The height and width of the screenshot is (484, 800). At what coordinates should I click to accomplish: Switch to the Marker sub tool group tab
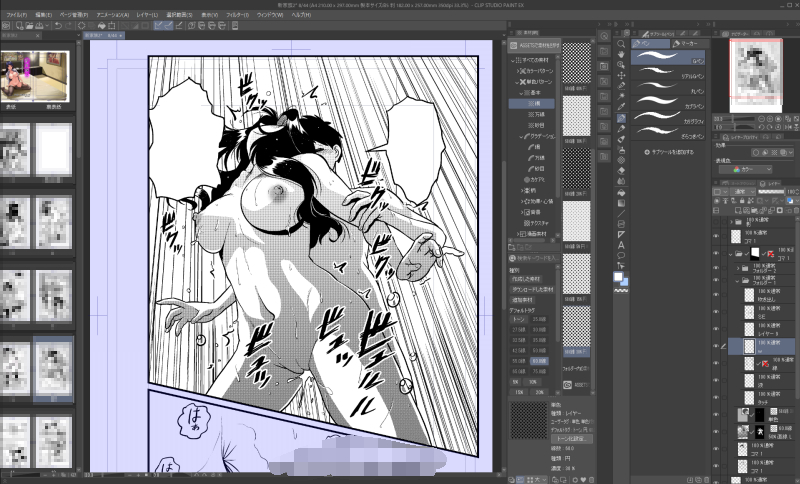pos(689,44)
